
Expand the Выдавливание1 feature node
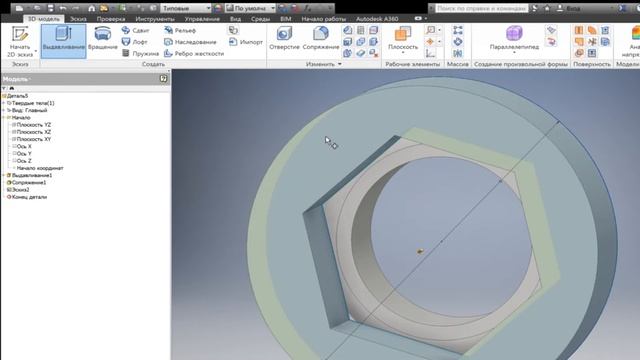pos(4,175)
